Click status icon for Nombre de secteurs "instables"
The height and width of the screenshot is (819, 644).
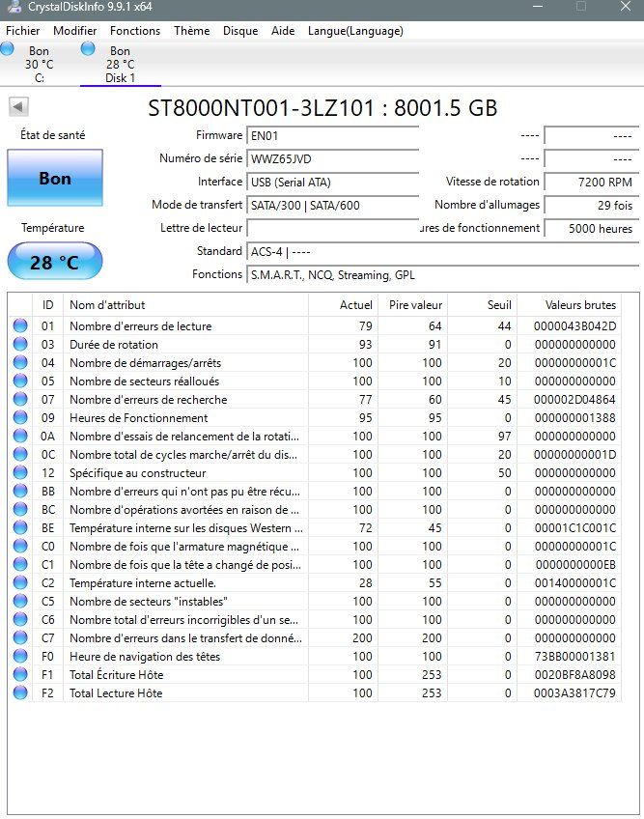pos(20,601)
